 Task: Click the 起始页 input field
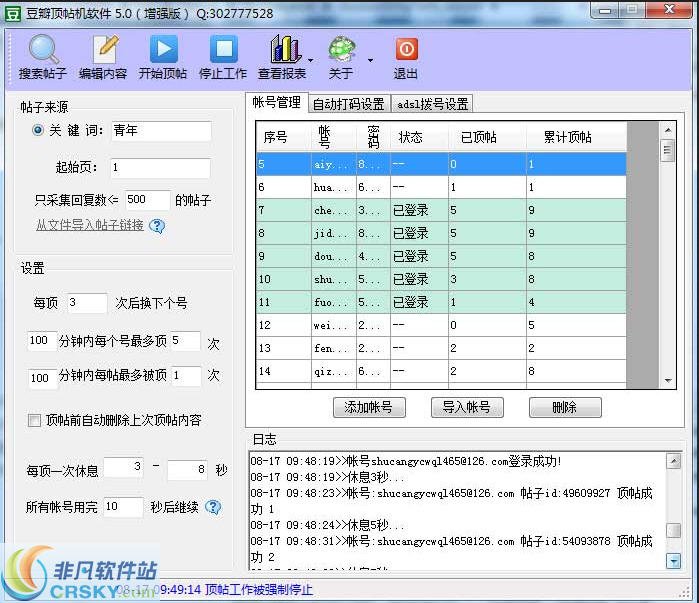160,168
